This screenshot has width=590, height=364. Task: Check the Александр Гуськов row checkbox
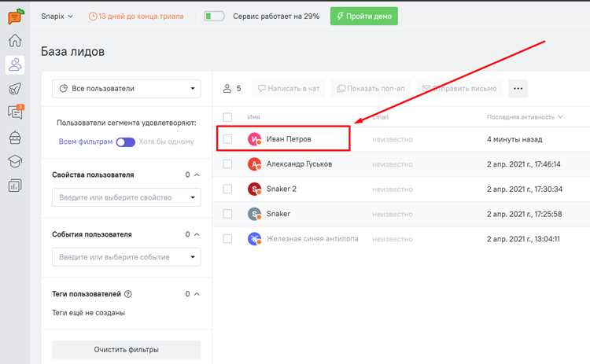pos(227,164)
